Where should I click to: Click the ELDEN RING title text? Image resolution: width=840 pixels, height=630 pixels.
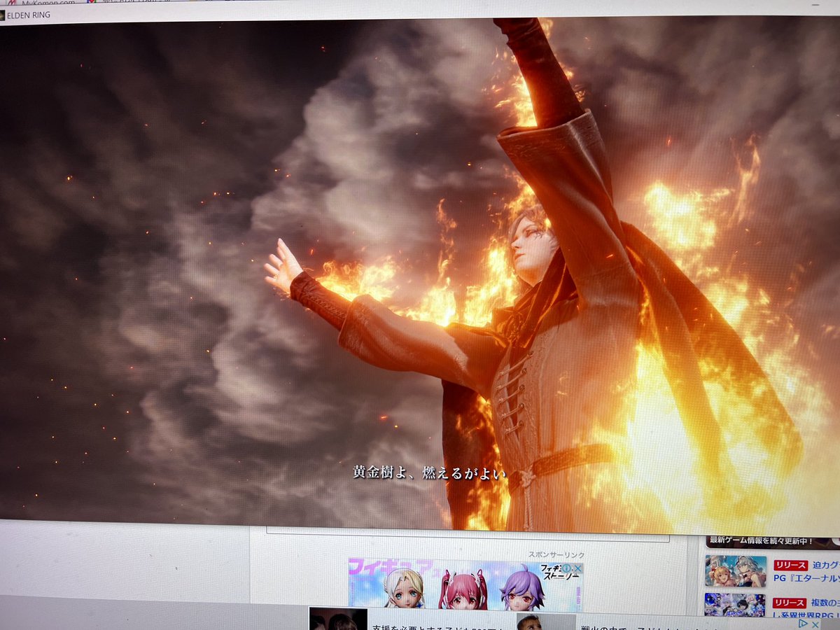[29, 15]
